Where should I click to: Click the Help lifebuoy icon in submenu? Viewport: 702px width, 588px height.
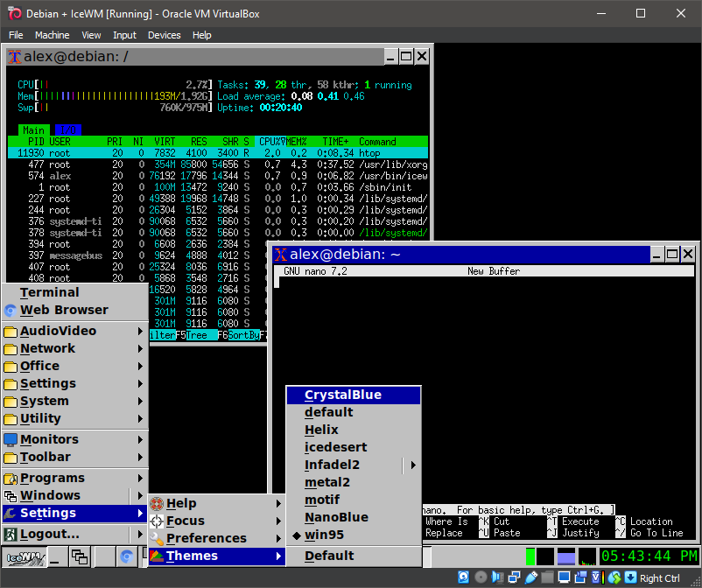point(158,503)
